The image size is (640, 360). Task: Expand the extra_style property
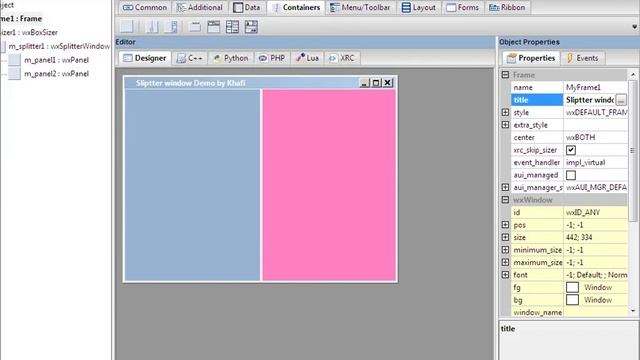(x=505, y=125)
